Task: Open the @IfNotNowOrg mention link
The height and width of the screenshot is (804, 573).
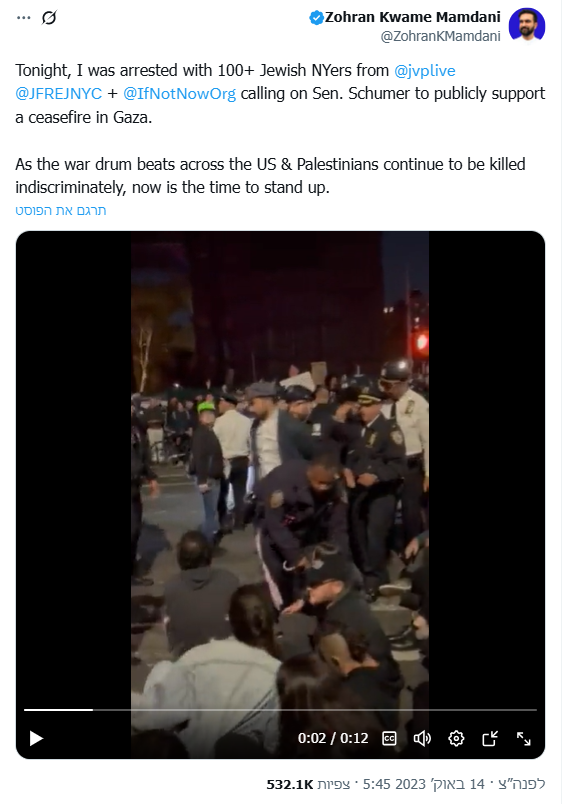Action: tap(180, 93)
